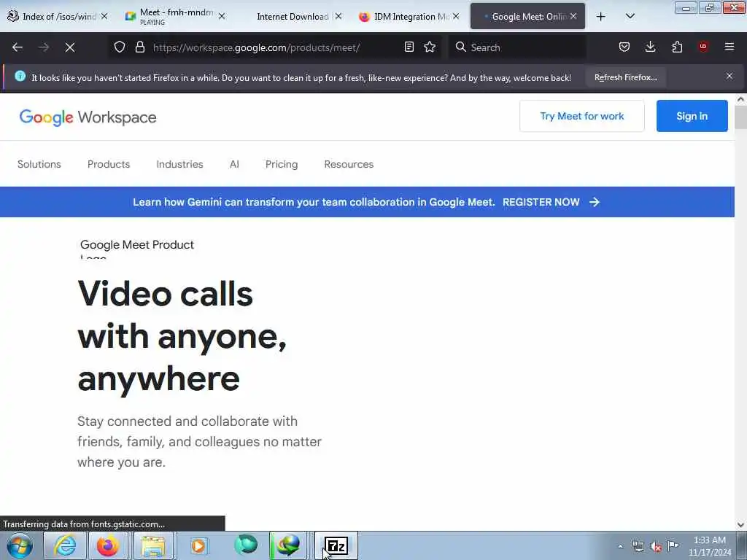The height and width of the screenshot is (560, 747).
Task: List all tabs with the chevron dropdown
Action: click(x=630, y=16)
